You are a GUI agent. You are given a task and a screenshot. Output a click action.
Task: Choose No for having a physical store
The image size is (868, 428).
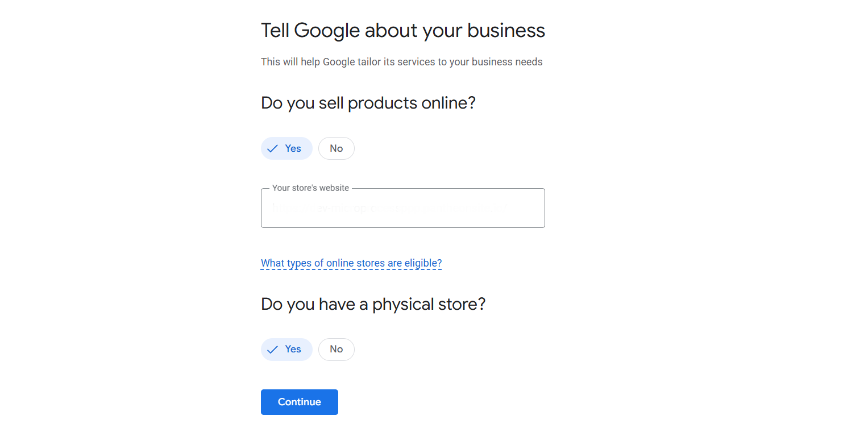coord(336,350)
